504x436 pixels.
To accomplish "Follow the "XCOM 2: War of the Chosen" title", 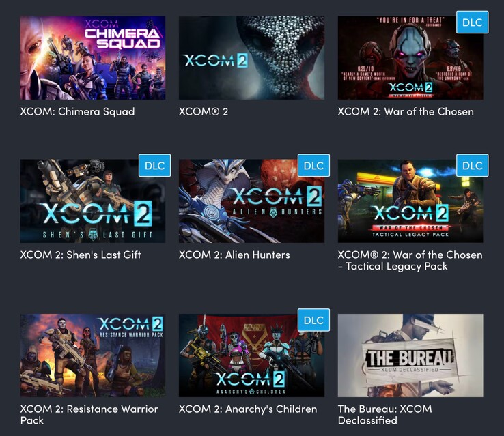I will 406,112.
